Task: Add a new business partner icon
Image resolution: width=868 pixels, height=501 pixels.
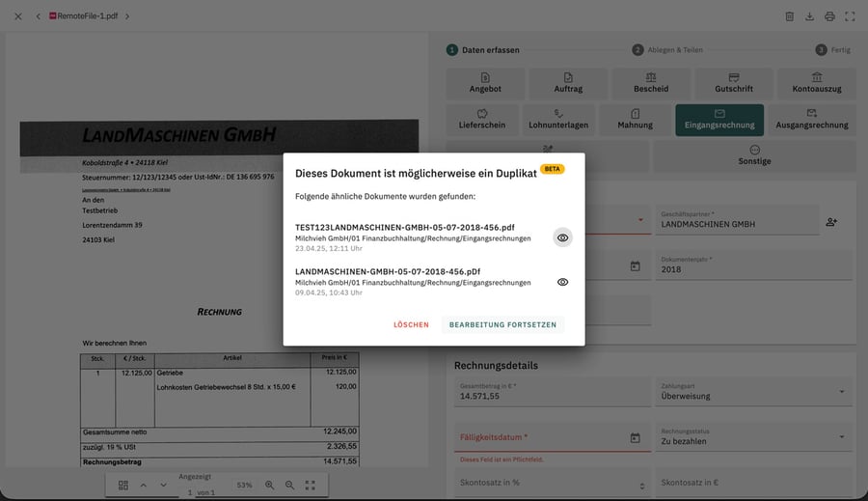Action: click(x=831, y=222)
